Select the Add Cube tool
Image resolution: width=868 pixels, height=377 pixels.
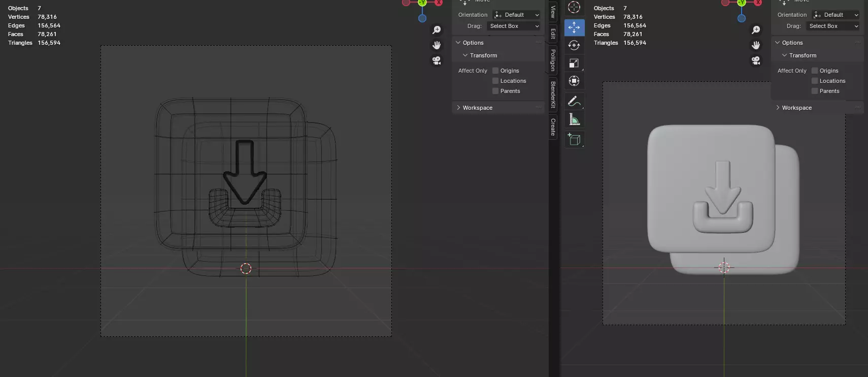pyautogui.click(x=574, y=139)
